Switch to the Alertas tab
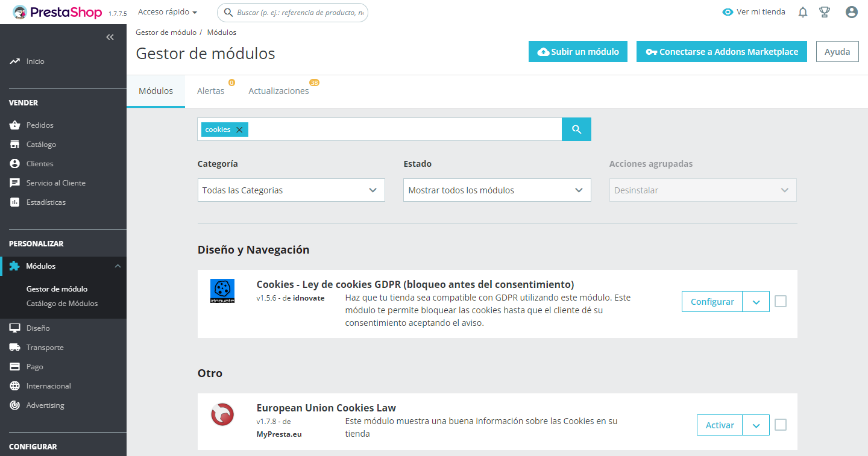This screenshot has height=456, width=868. [x=211, y=91]
